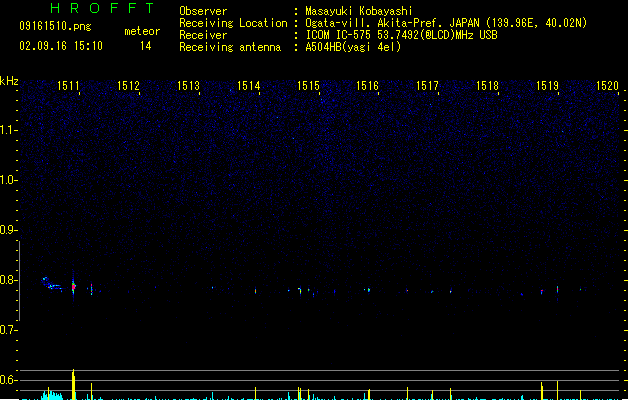
Task: Click the meteor echo near 1519
Action: (x=557, y=289)
